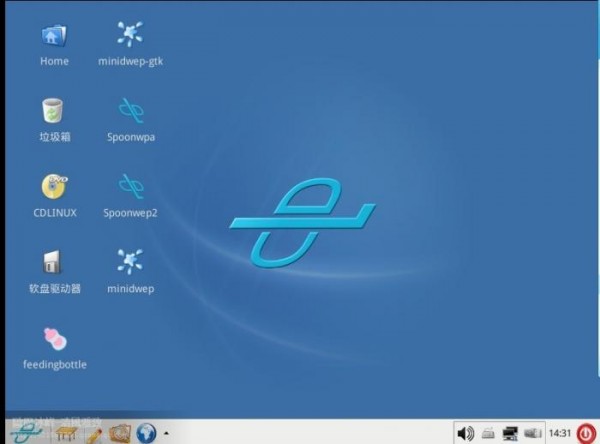Open the CDlinux start menu logo in taskbar

[26, 433]
